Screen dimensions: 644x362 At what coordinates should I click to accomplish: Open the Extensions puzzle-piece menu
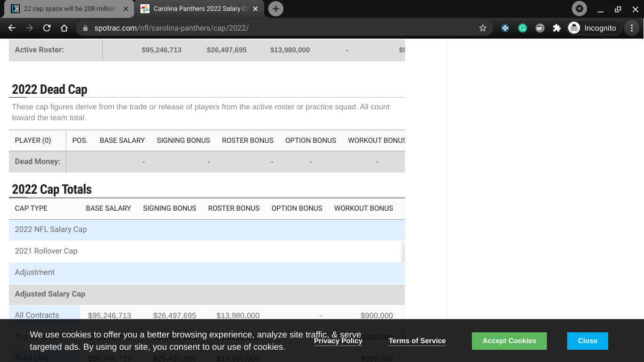[557, 28]
